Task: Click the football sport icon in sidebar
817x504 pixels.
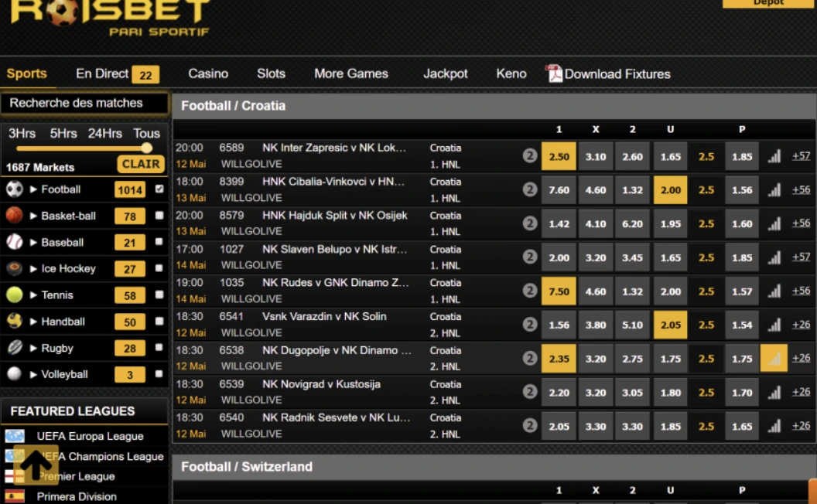Action: tap(14, 189)
